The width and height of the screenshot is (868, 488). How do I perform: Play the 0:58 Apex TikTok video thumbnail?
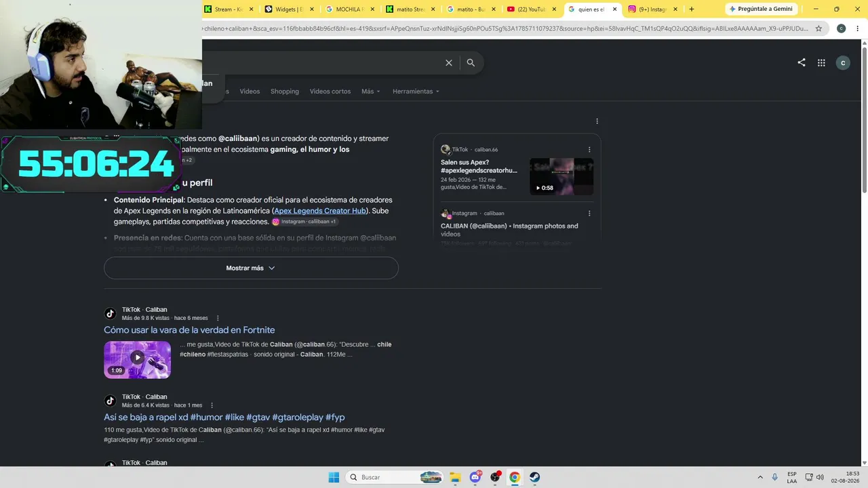(561, 176)
